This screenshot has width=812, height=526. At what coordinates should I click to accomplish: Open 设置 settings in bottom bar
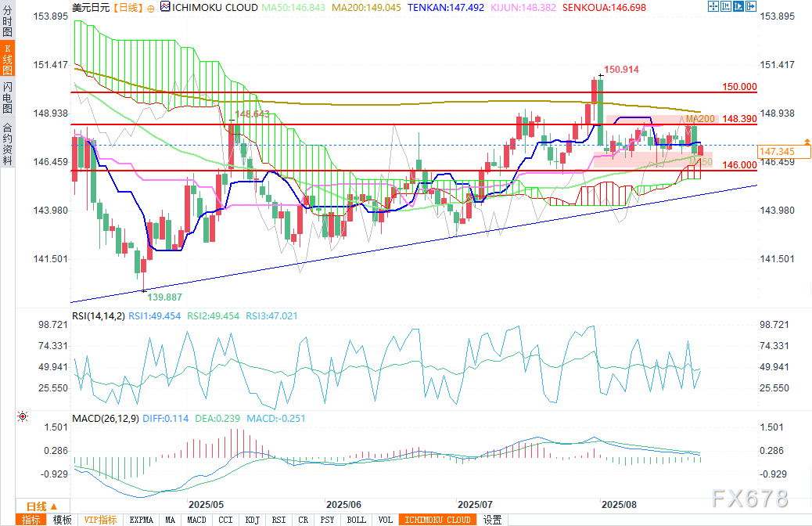click(492, 520)
